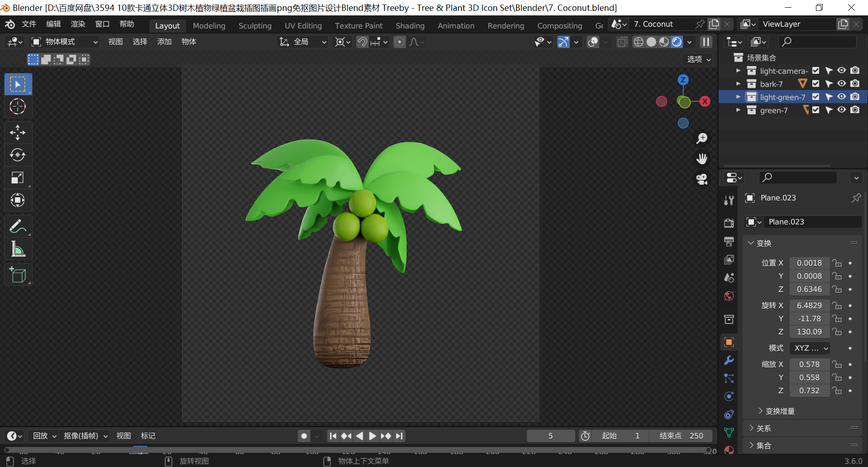
Task: Activate the 3D Cursor tool
Action: (x=18, y=107)
